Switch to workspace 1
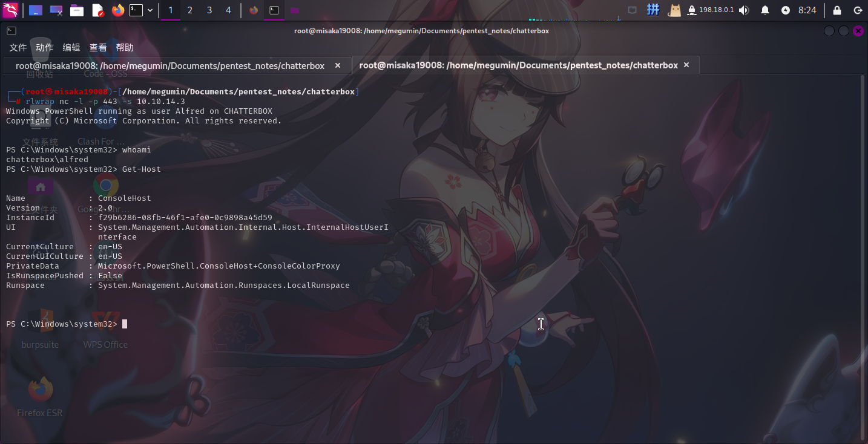This screenshot has height=444, width=868. pyautogui.click(x=171, y=10)
